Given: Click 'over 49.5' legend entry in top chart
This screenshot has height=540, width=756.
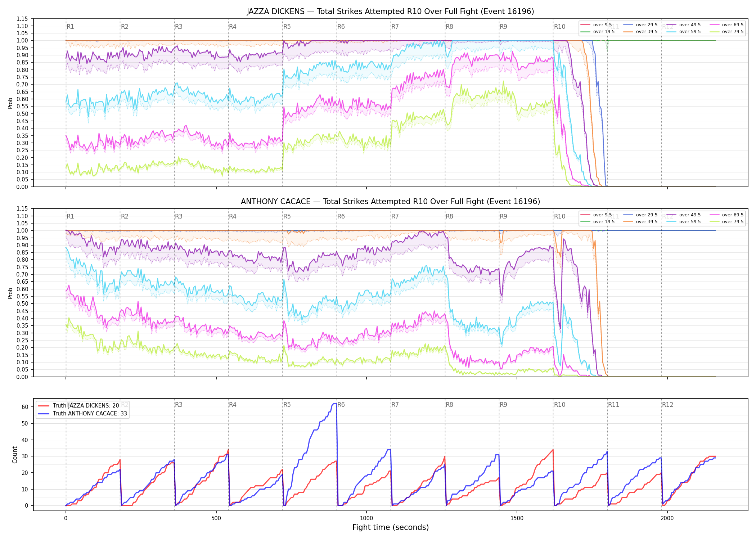Looking at the screenshot, I should 684,25.
